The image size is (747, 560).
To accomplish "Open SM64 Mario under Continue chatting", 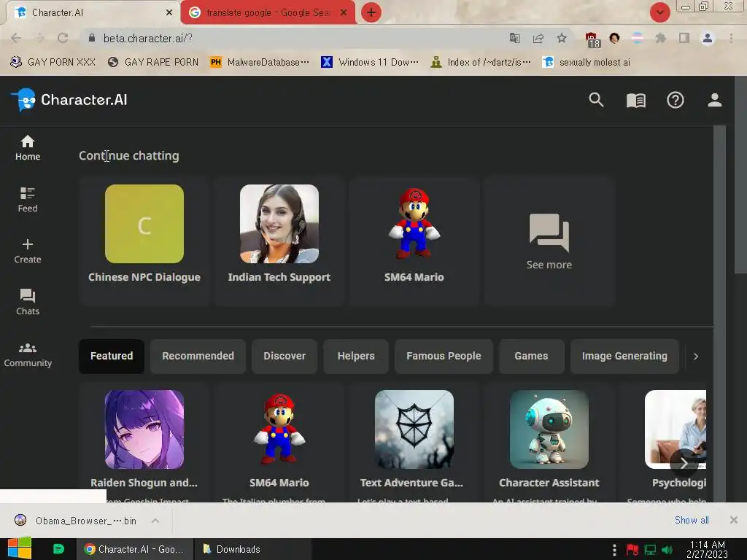I will pyautogui.click(x=414, y=241).
